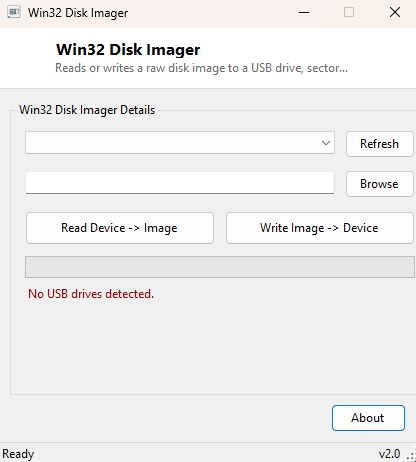Click the 'Ready' status bar text

point(18,454)
